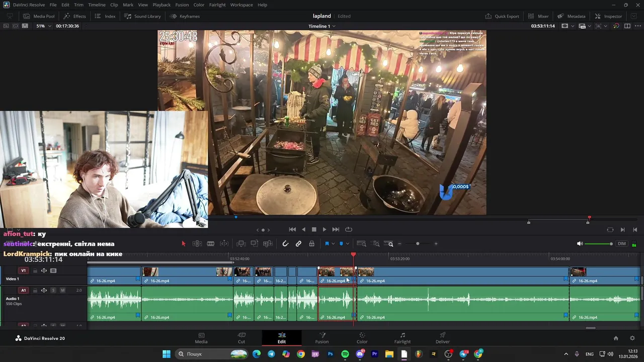Open the Sound Library panel
This screenshot has width=644, height=362.
coord(142,16)
